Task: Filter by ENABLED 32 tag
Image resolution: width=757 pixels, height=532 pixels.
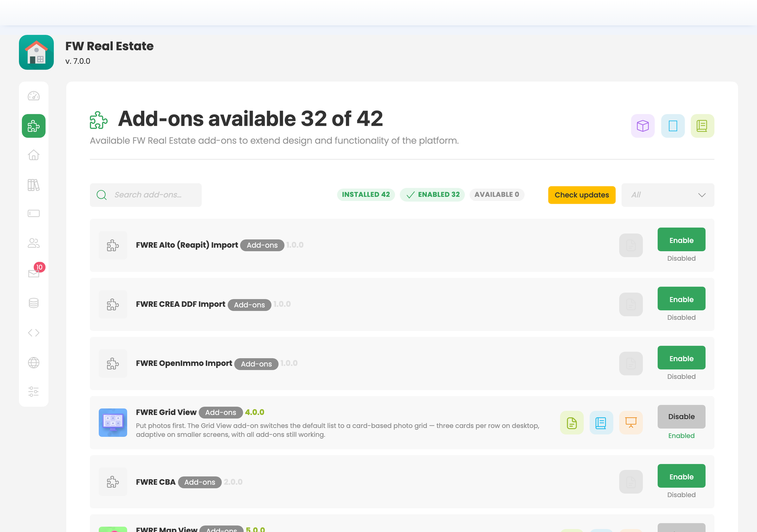Action: pyautogui.click(x=432, y=194)
